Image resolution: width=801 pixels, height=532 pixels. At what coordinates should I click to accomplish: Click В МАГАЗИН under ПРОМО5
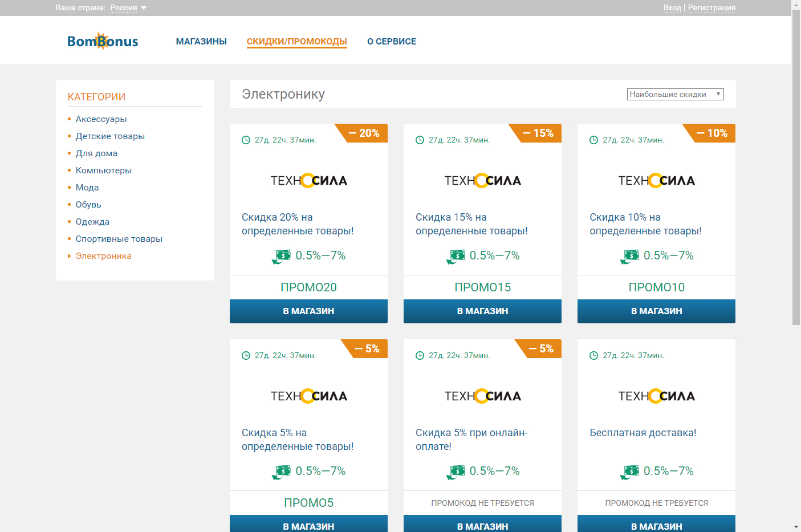tap(309, 524)
